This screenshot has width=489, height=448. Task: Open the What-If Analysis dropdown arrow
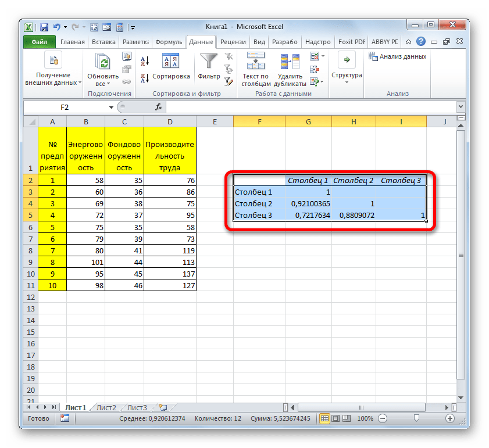(322, 82)
